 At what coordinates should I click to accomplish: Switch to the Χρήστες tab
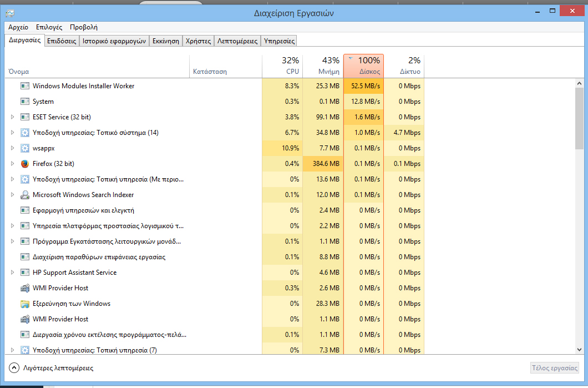coord(199,41)
